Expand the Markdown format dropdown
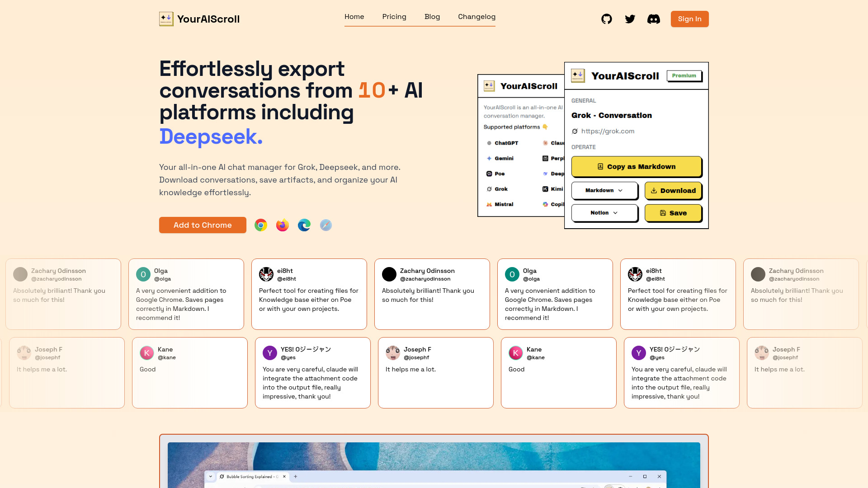The width and height of the screenshot is (868, 488). (604, 190)
